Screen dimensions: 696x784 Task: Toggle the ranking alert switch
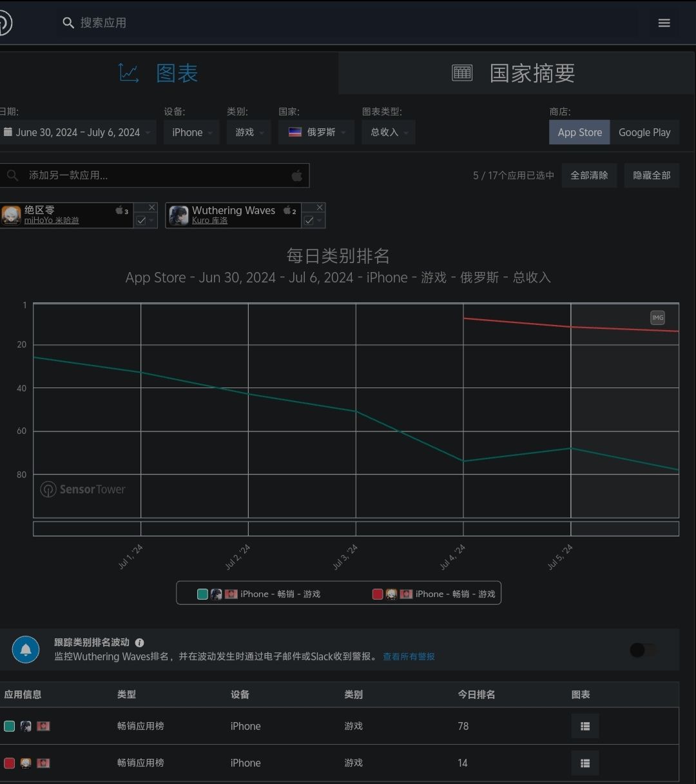644,650
